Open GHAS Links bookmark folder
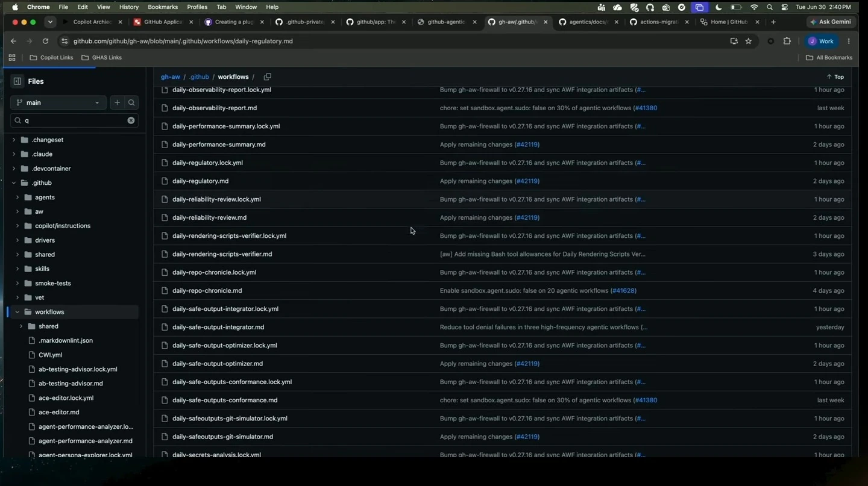 [101, 57]
